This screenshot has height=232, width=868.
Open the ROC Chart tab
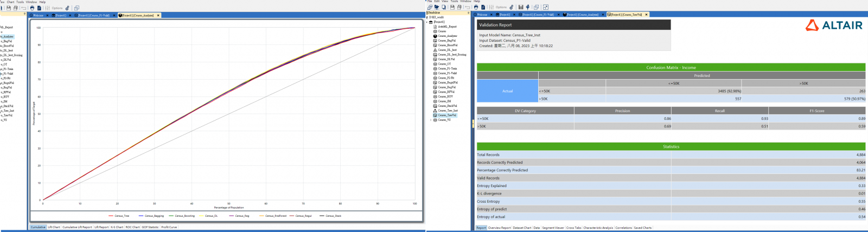pyautogui.click(x=132, y=227)
